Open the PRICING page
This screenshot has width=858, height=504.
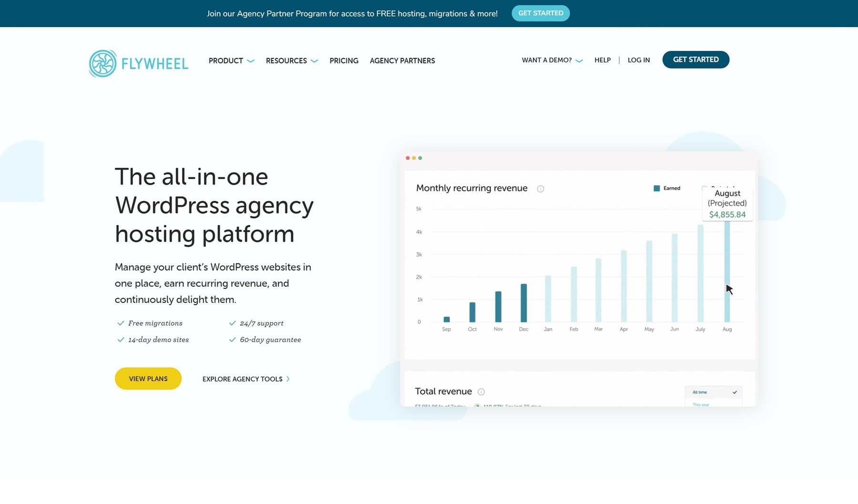[344, 60]
